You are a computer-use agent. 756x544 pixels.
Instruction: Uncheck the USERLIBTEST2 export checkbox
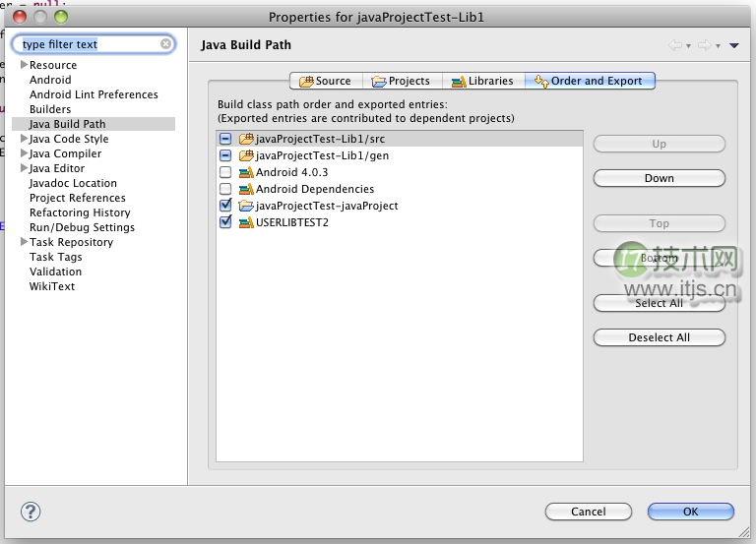tap(225, 222)
